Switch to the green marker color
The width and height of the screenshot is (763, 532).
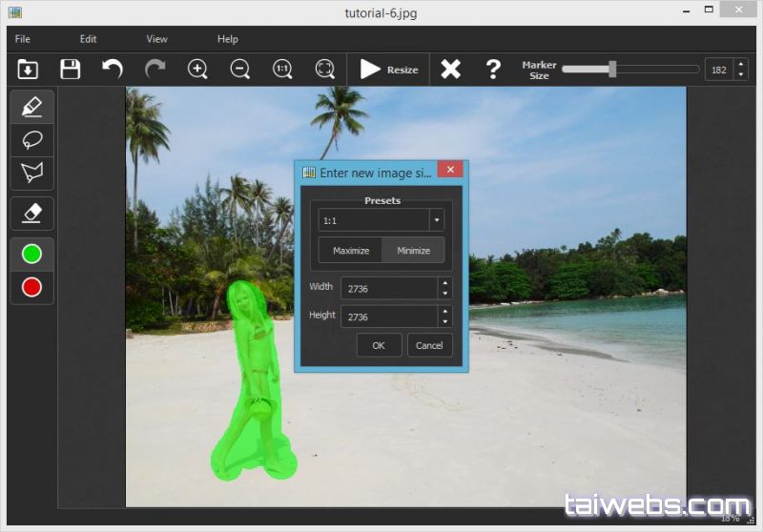(x=31, y=255)
